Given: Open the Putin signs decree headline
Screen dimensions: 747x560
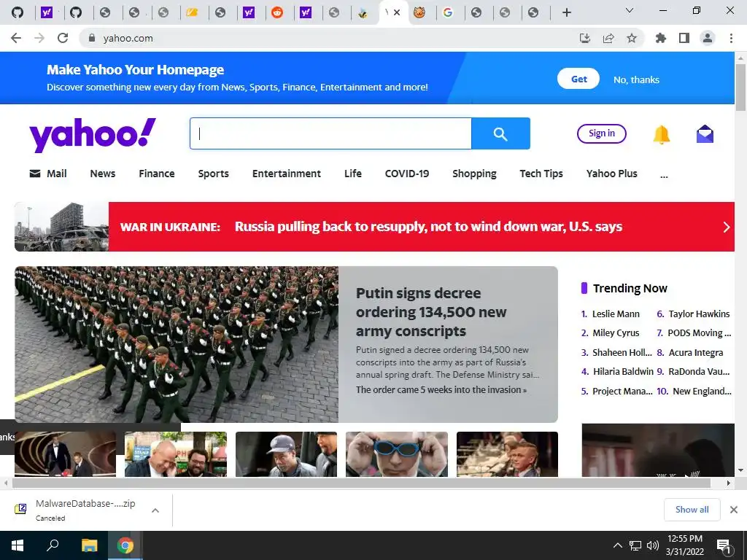Looking at the screenshot, I should click(x=431, y=312).
